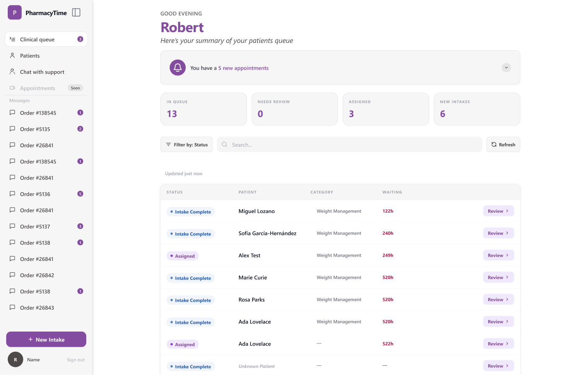Click Assigned status badge for Alex Test

click(182, 256)
